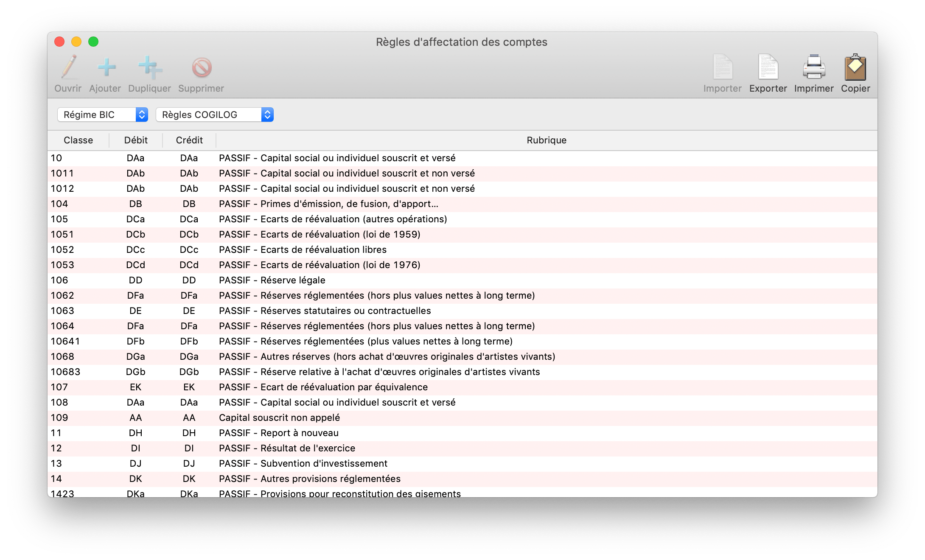Select the Subvention d'investissement row
925x560 pixels.
pyautogui.click(x=462, y=463)
